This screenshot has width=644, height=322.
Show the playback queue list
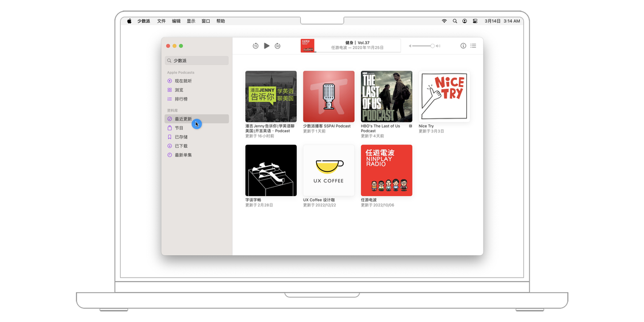[x=473, y=46]
